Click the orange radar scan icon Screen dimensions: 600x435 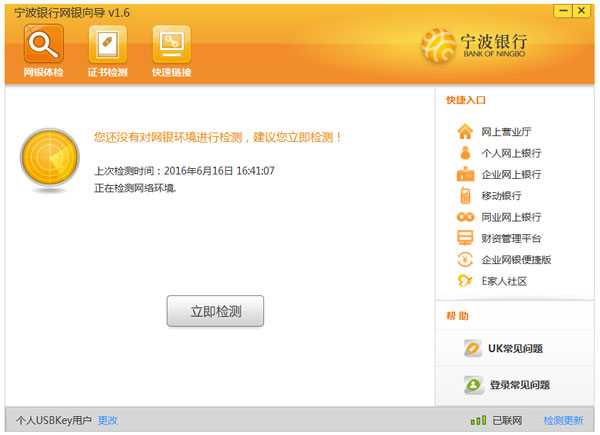point(50,158)
